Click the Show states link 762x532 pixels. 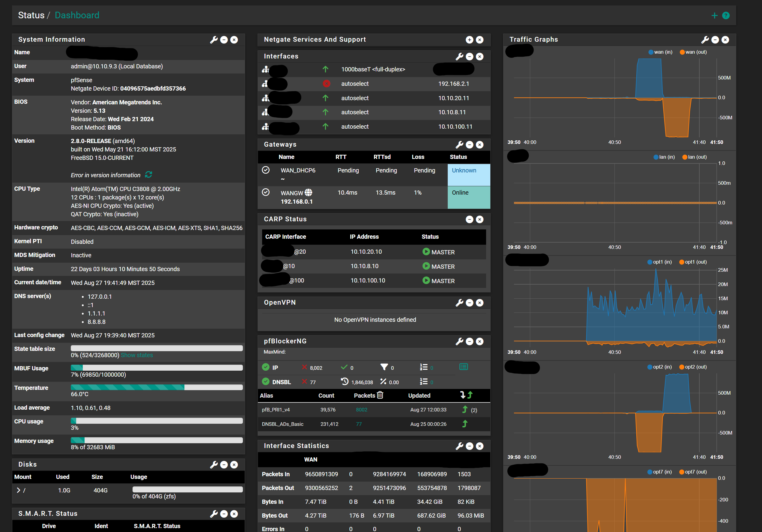pyautogui.click(x=137, y=355)
